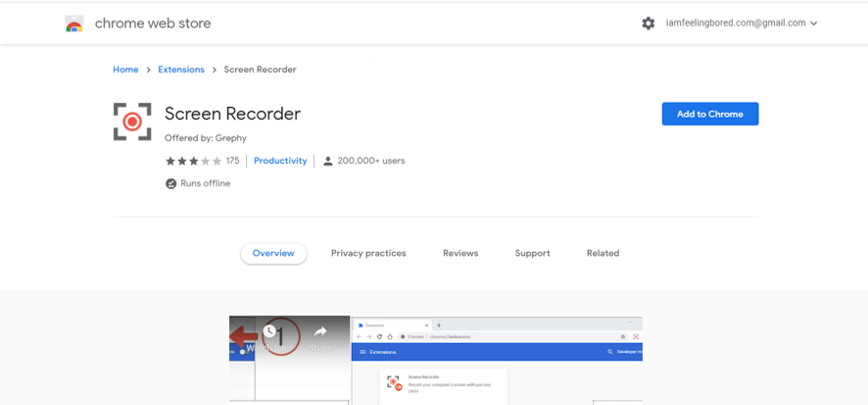Open the Extensions breadcrumb link
The height and width of the screenshot is (405, 868).
(x=181, y=70)
